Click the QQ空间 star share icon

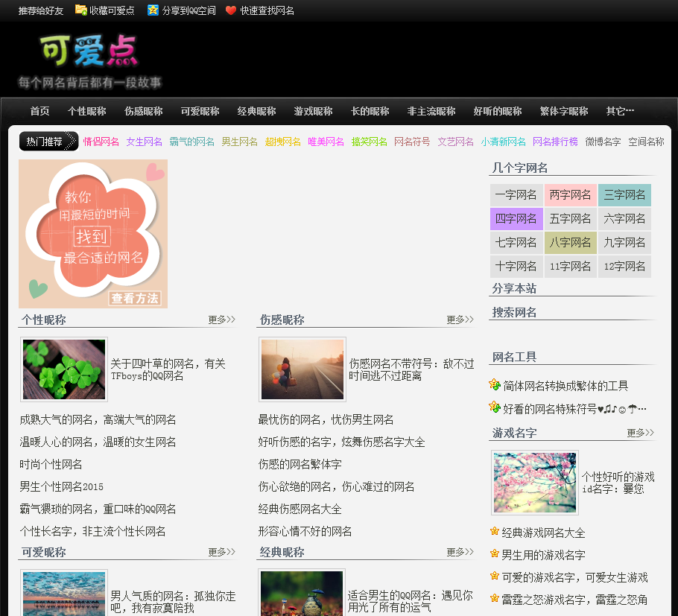pos(153,10)
